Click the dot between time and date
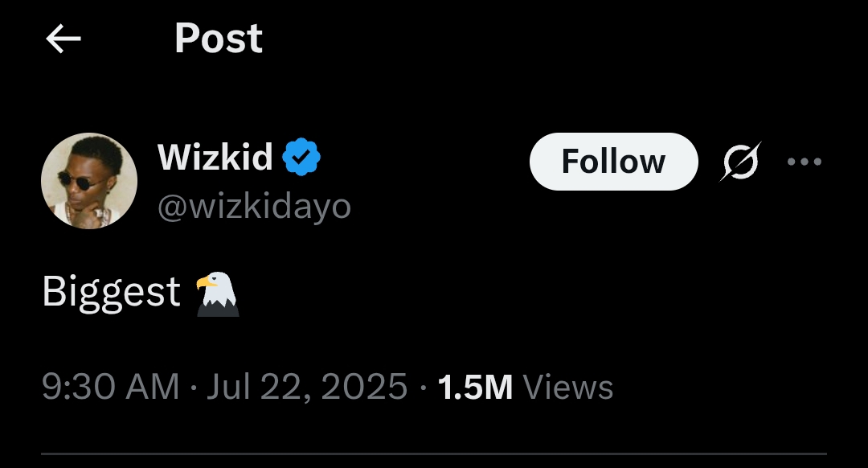The image size is (868, 468). click(193, 388)
